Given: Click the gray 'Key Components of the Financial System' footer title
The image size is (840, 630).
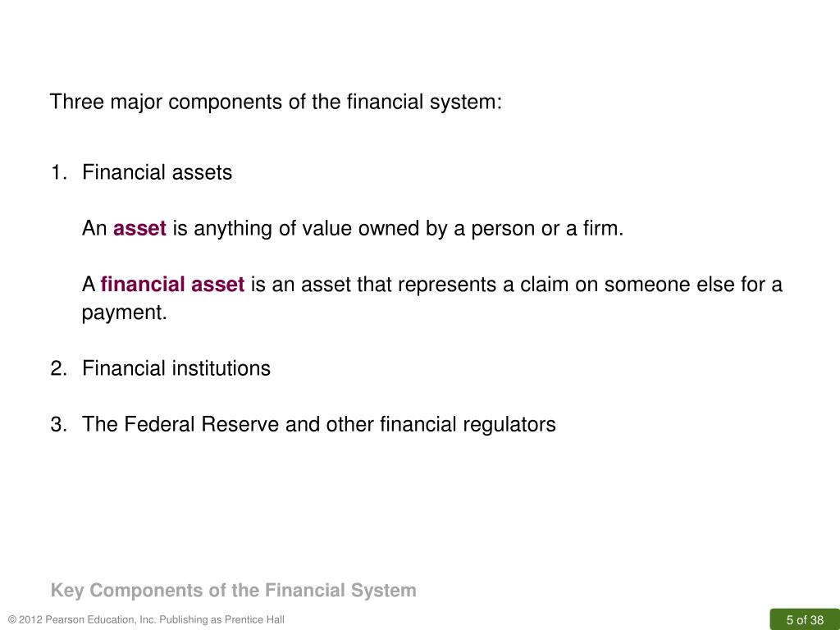Looking at the screenshot, I should pos(234,590).
